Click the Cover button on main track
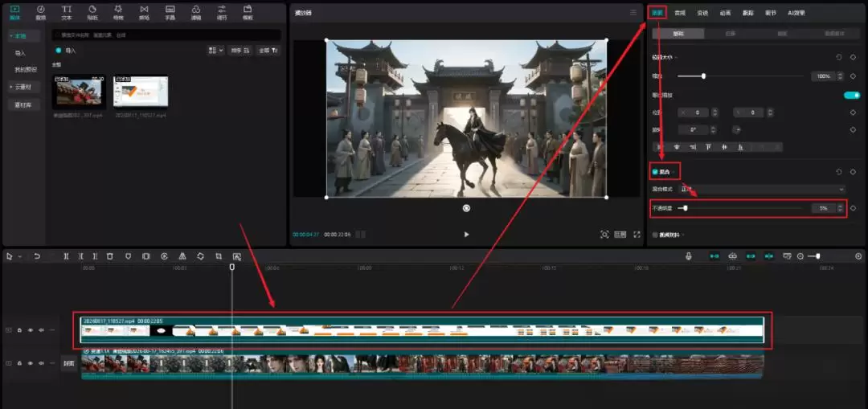This screenshot has height=409, width=868. pyautogui.click(x=68, y=364)
